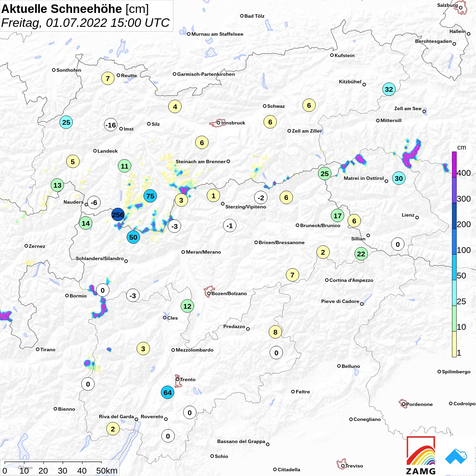The height and width of the screenshot is (476, 476).
Task: Click the date 'Freitag, 01.07.2022 15:00 UTC'
Action: click(x=85, y=23)
